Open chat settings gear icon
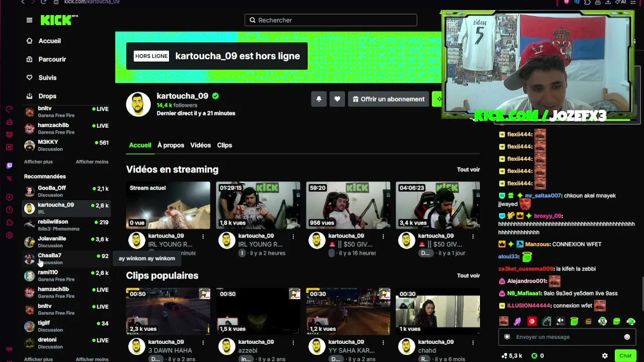644x362 pixels. 605,355
